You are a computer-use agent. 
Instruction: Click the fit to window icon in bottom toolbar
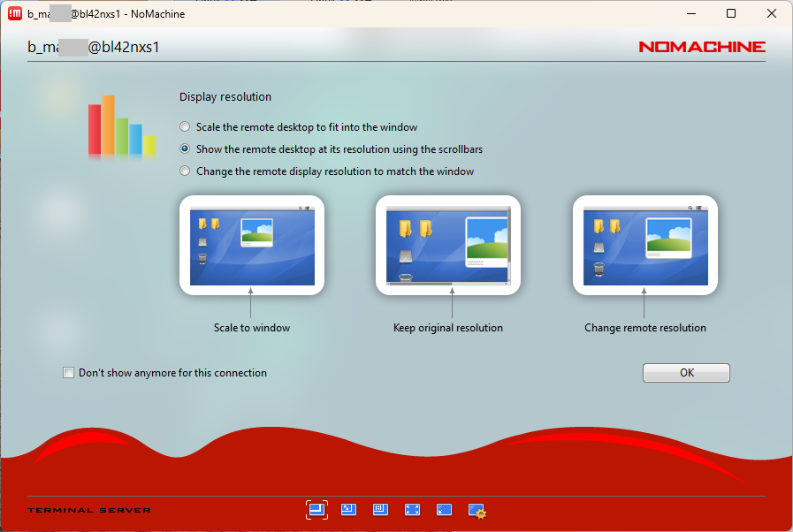tap(316, 510)
